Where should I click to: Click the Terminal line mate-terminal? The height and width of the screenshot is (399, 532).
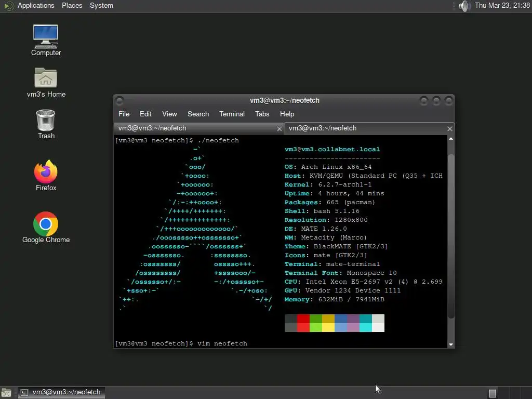click(332, 264)
